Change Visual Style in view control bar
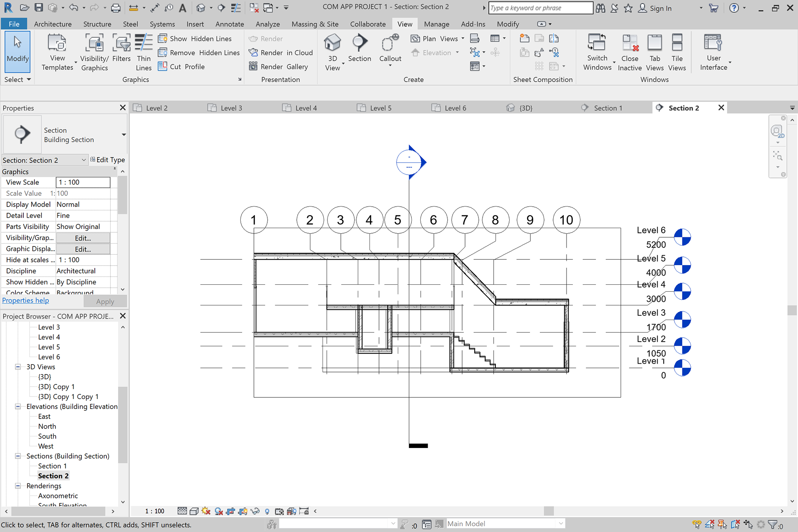The image size is (798, 532). point(194,511)
